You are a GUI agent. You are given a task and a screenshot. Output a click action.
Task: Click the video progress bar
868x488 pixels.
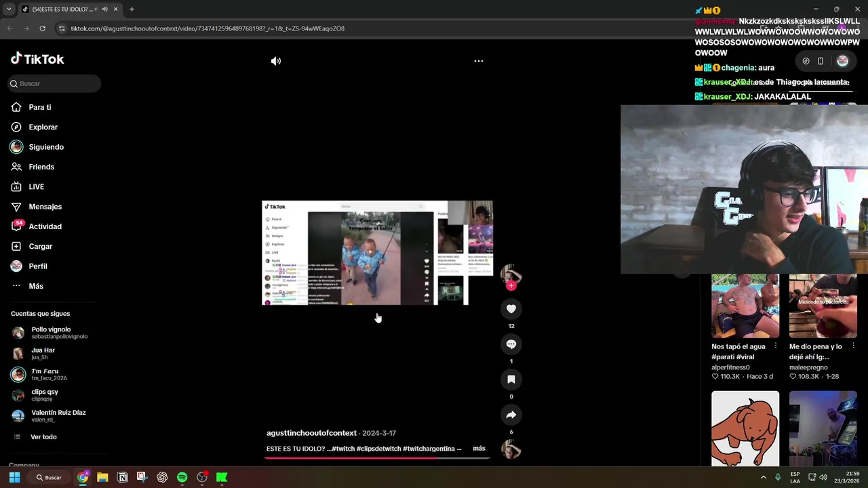point(377,457)
